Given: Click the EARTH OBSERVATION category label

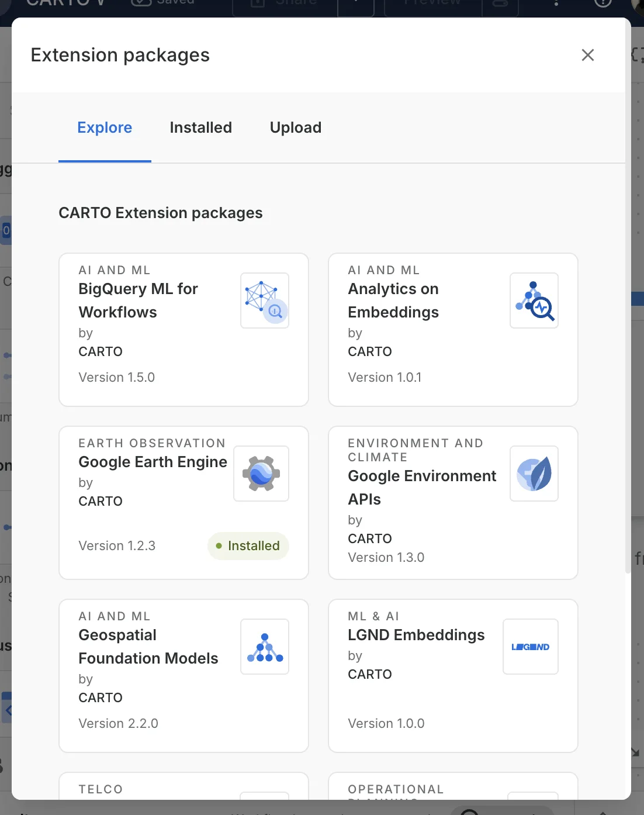Looking at the screenshot, I should (152, 443).
